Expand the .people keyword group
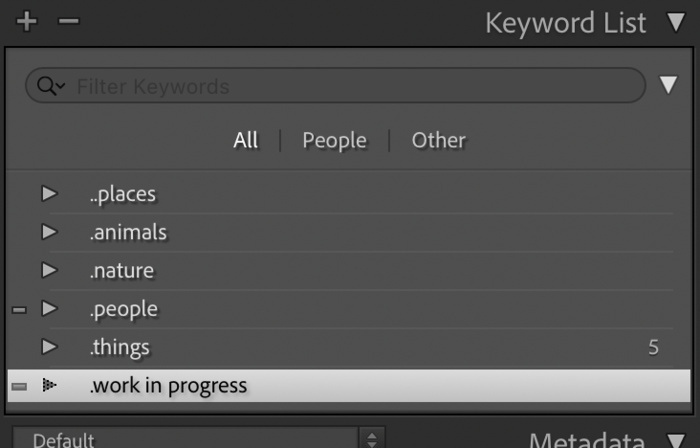700x448 pixels. [50, 309]
